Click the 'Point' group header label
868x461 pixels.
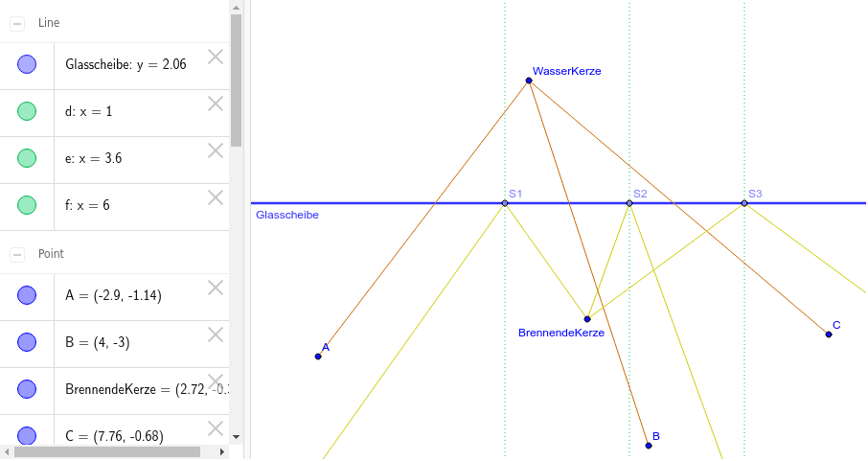(x=51, y=254)
